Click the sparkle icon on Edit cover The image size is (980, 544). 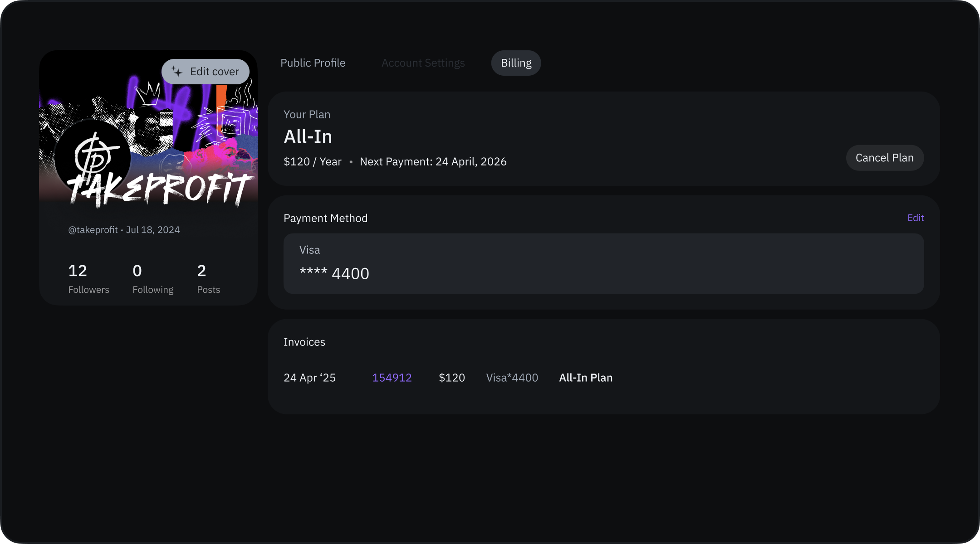(177, 72)
